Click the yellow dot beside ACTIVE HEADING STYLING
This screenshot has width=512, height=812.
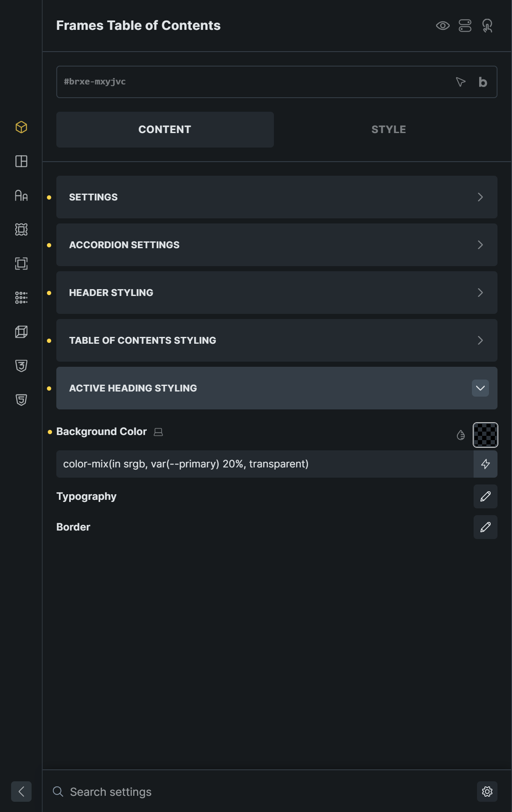coord(49,389)
